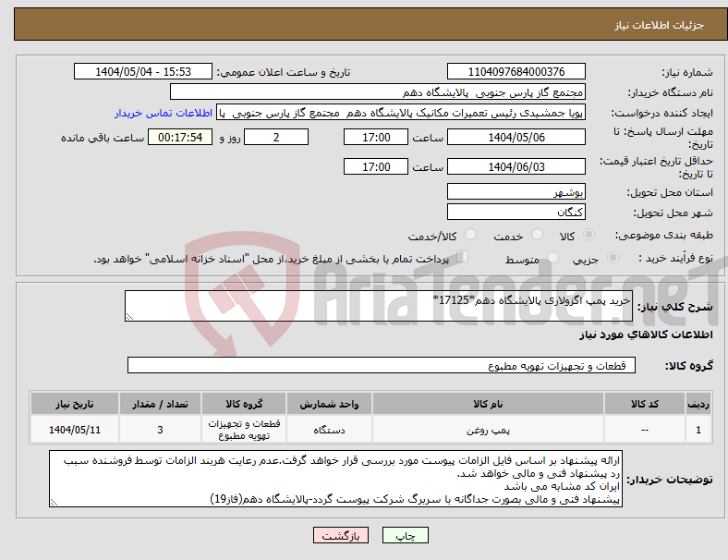Viewport: 728px width, 560px height.
Task: Click the دستگاه unit cell
Action: point(329,430)
